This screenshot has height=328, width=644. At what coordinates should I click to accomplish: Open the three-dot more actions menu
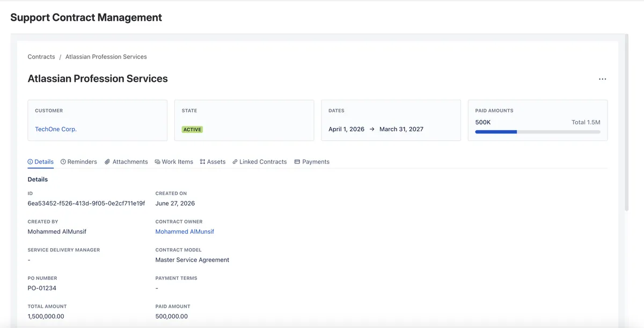point(602,79)
